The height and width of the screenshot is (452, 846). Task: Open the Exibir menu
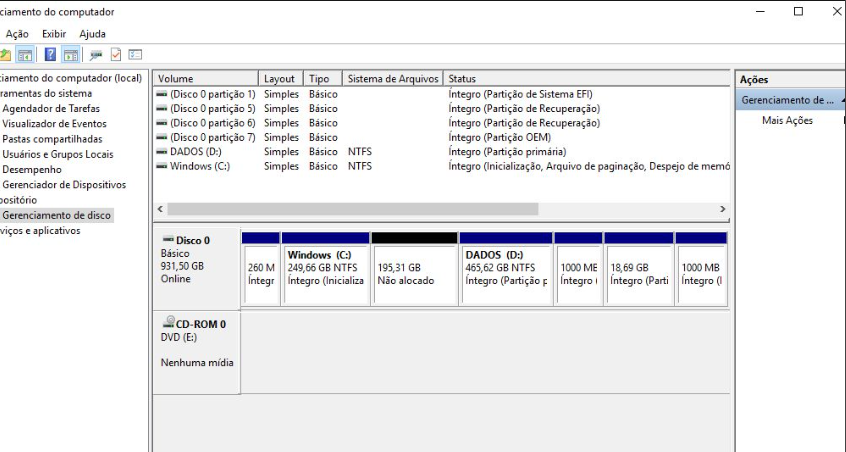click(54, 34)
